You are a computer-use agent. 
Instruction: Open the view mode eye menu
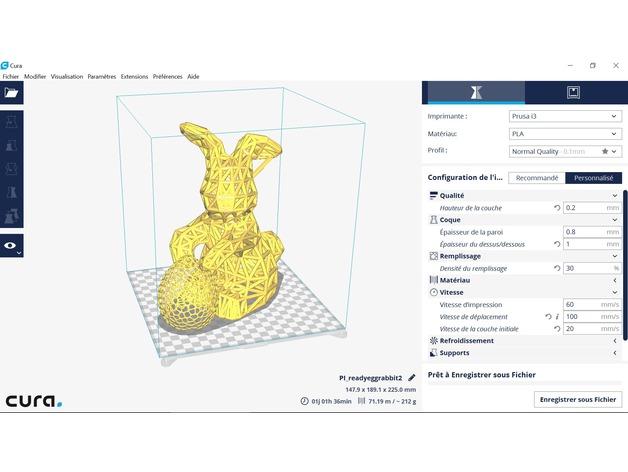(11, 246)
